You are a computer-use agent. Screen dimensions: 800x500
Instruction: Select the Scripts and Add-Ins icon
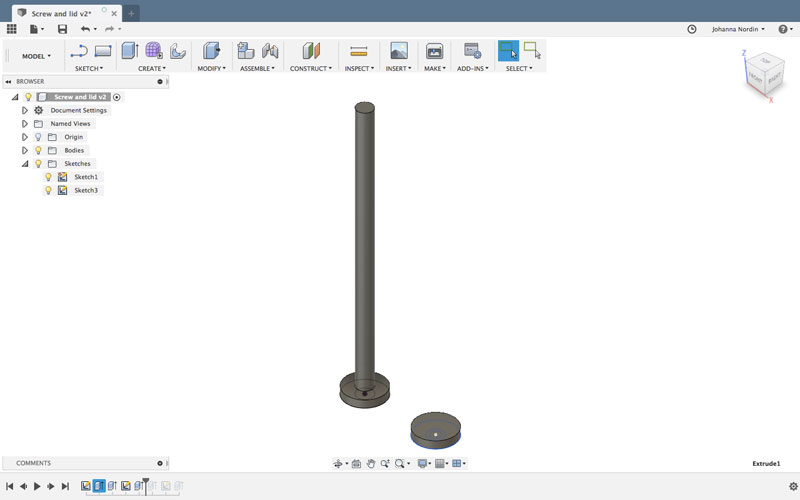point(472,51)
